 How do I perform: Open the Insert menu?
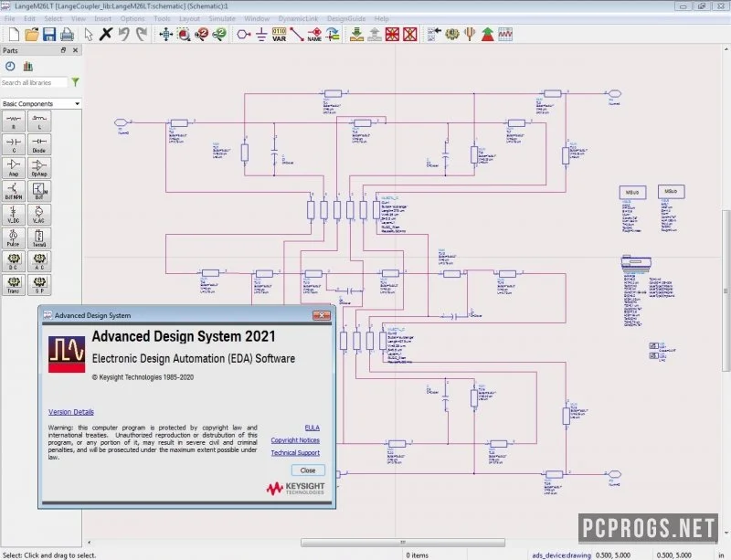point(102,18)
